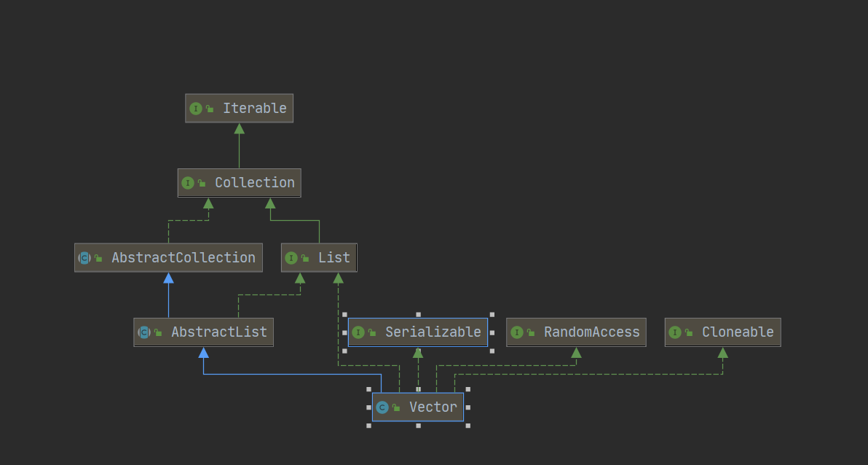The image size is (868, 465).
Task: Click the Serializable node name text
Action: pyautogui.click(x=433, y=332)
